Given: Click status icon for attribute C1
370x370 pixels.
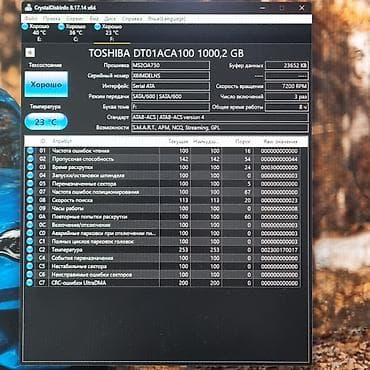Looking at the screenshot, I should pos(30,241).
